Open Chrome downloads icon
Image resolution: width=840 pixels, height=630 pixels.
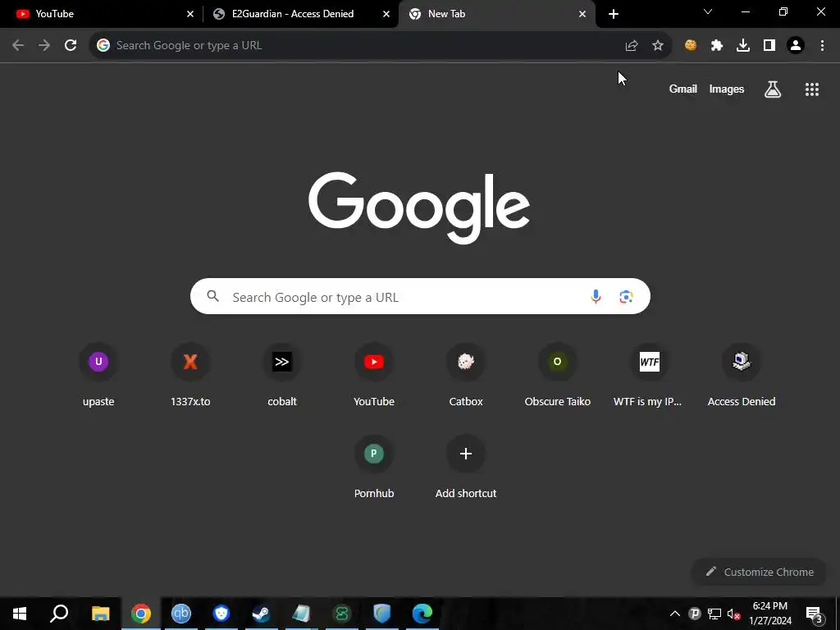pyautogui.click(x=743, y=46)
